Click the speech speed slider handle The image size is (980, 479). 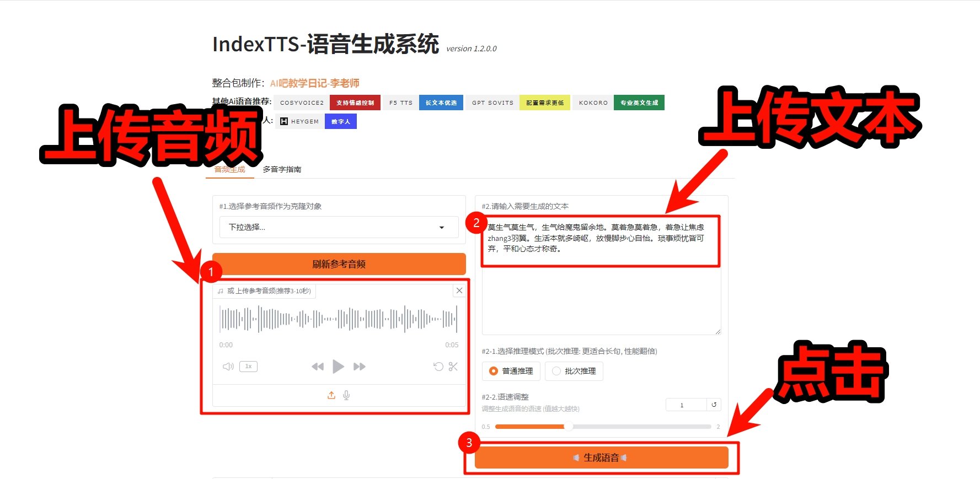click(569, 426)
